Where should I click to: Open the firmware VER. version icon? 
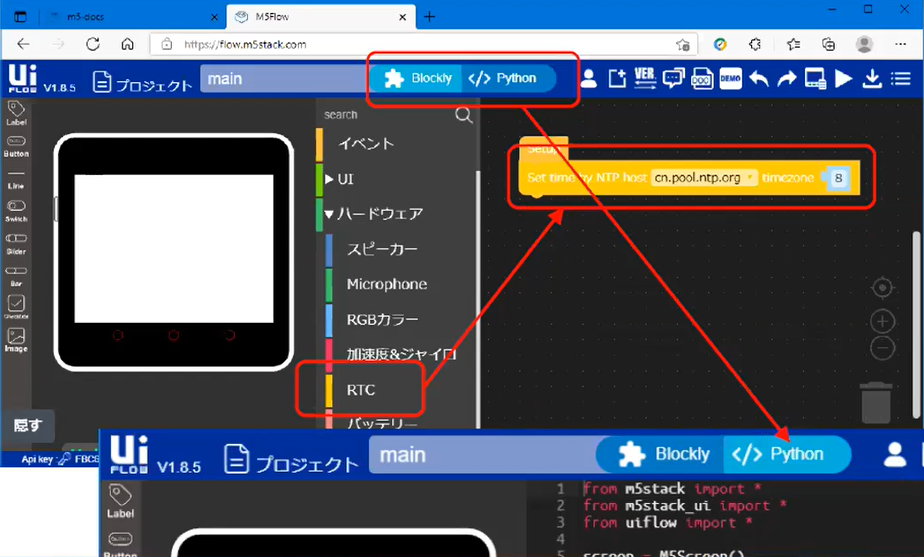[645, 79]
